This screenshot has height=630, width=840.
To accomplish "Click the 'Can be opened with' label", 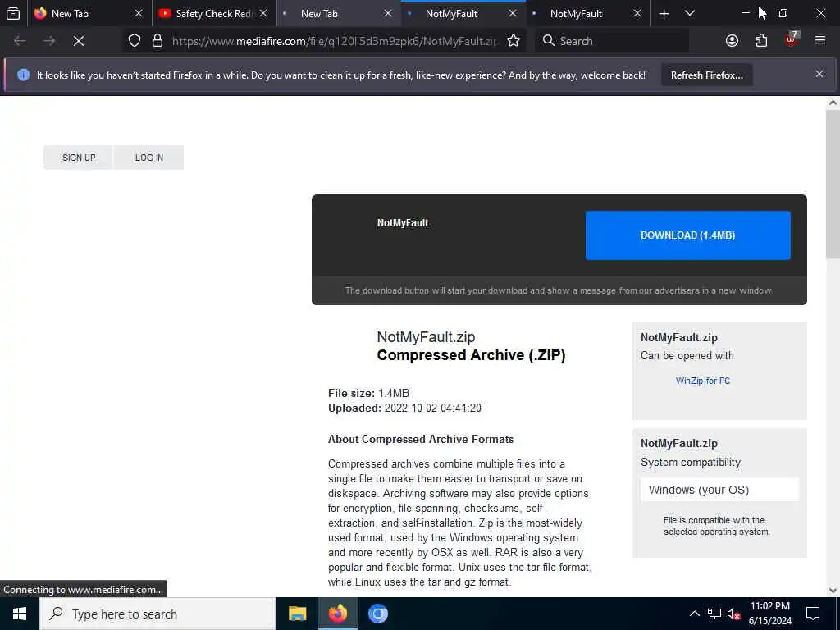I will click(687, 356).
